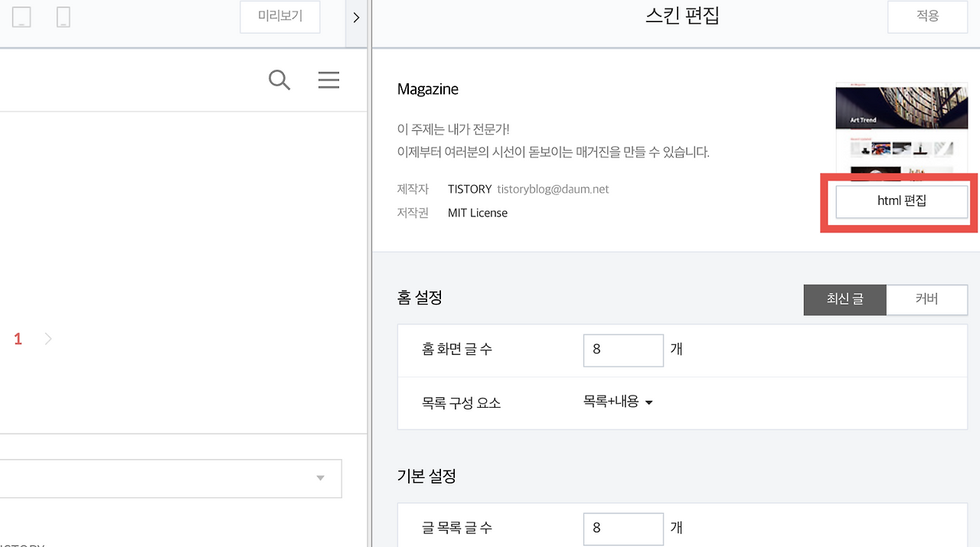Click the Magazine skin preview thumbnail

point(901,126)
